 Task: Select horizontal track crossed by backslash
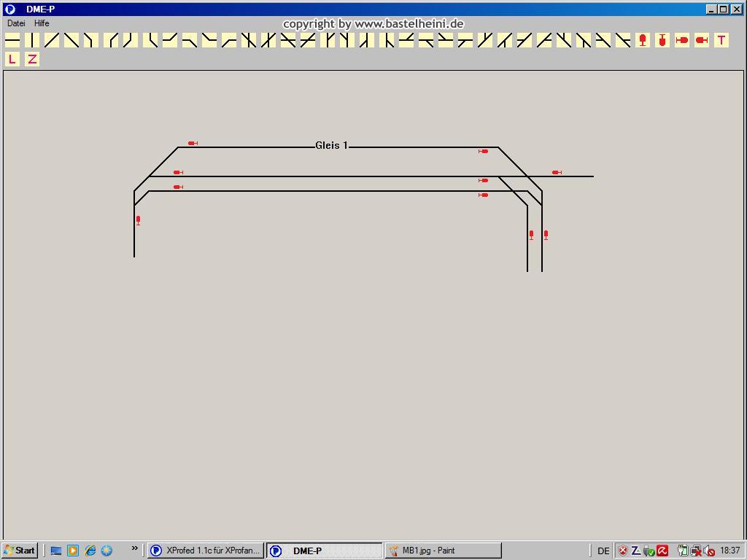[287, 40]
